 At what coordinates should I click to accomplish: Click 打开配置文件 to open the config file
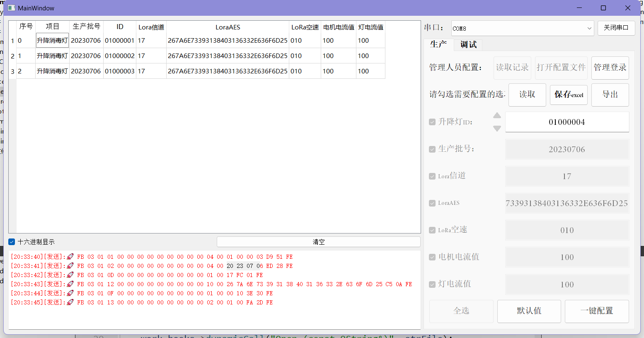tap(561, 68)
